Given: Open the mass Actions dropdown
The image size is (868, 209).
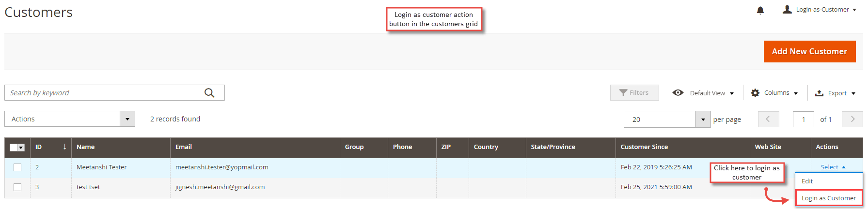Looking at the screenshot, I should pyautogui.click(x=70, y=119).
